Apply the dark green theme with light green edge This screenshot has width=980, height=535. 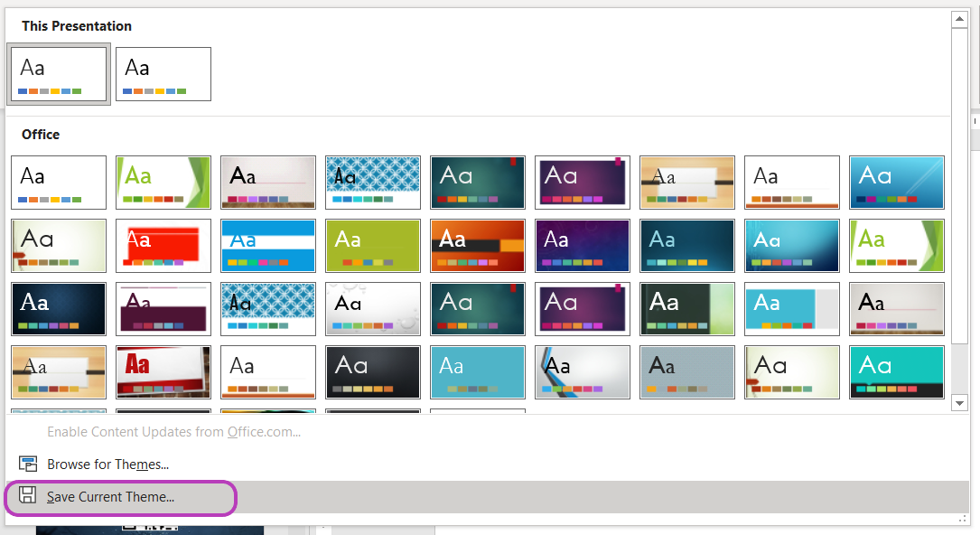click(686, 309)
